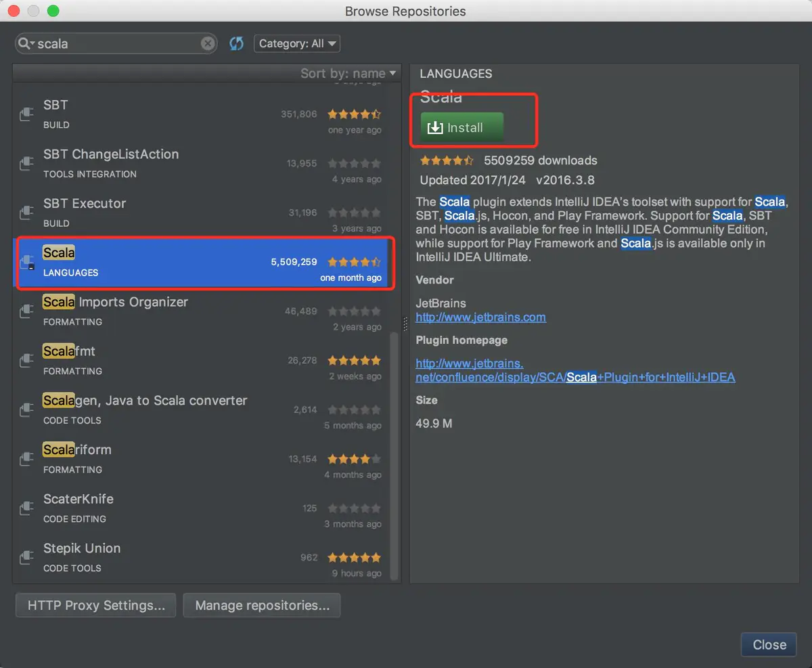Screen dimensions: 812x668
Task: Select the Scalafmt plugin row
Action: tap(202, 361)
